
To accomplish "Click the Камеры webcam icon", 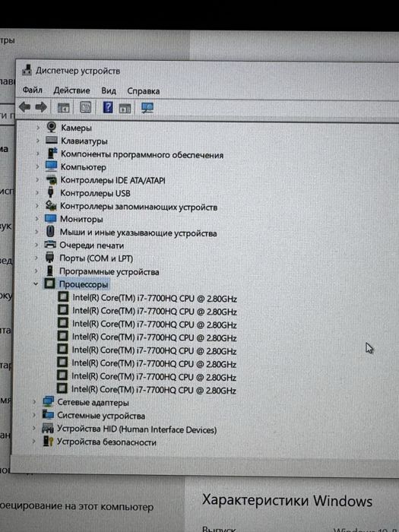I will 51,127.
